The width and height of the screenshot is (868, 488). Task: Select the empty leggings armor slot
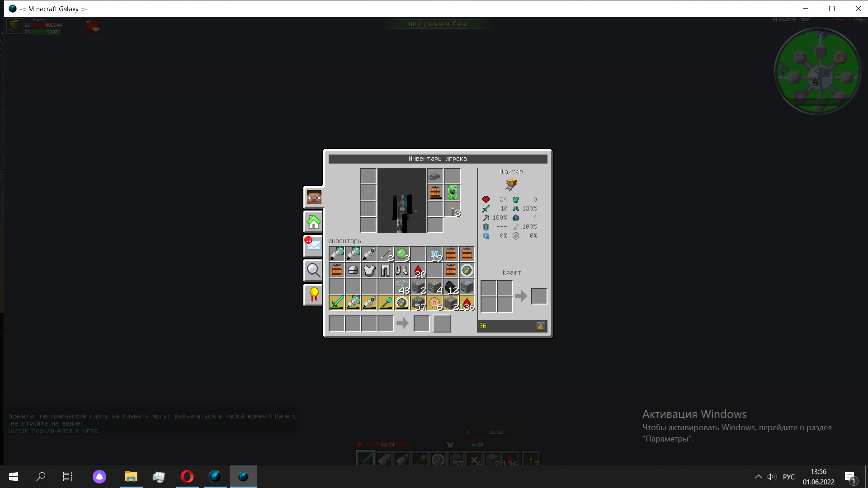click(368, 209)
